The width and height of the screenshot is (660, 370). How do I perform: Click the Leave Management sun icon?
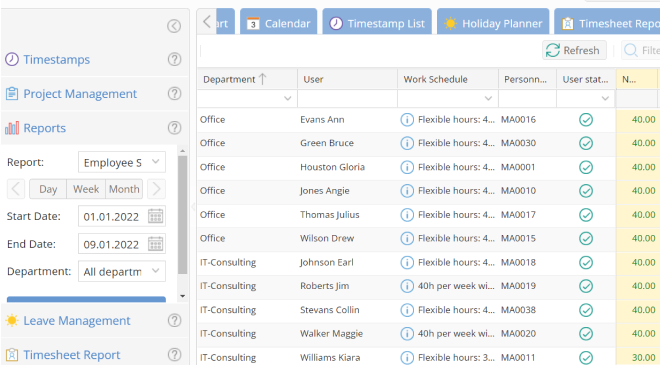12,321
